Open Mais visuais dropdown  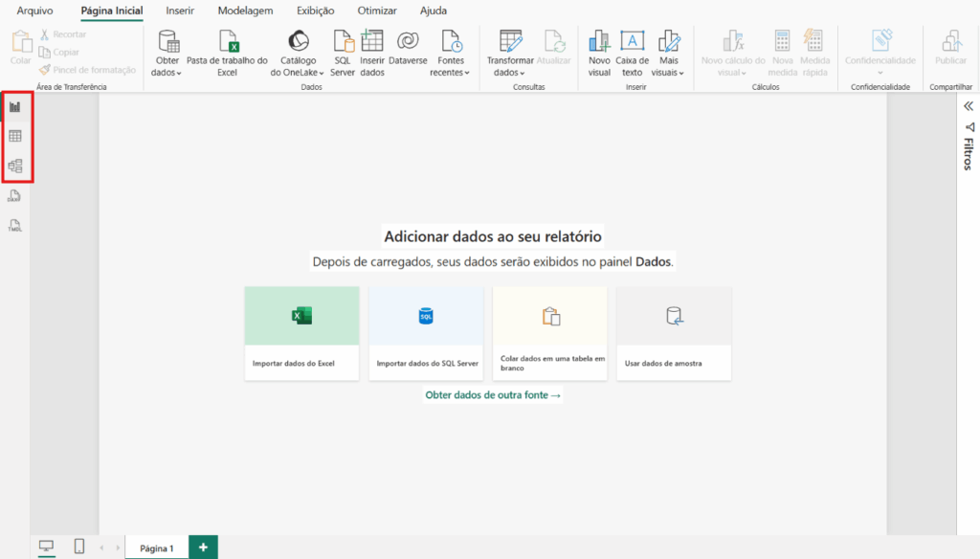(x=668, y=54)
